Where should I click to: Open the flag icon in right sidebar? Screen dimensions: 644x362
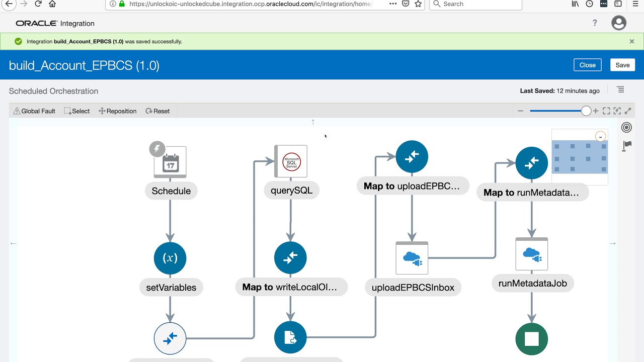click(x=627, y=146)
